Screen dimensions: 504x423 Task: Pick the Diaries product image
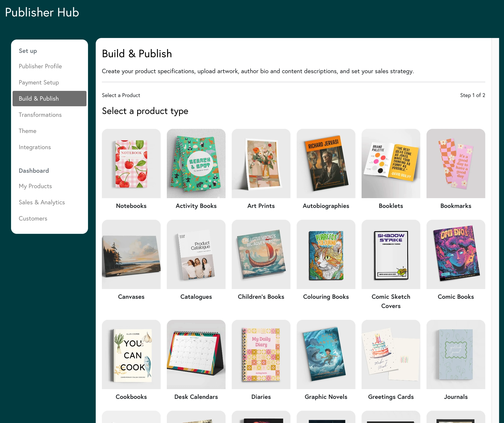coord(261,354)
